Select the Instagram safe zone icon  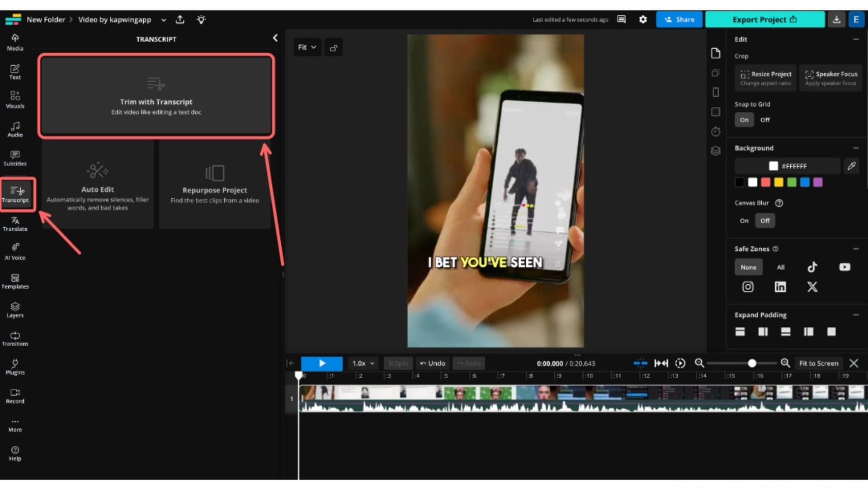[x=748, y=287]
